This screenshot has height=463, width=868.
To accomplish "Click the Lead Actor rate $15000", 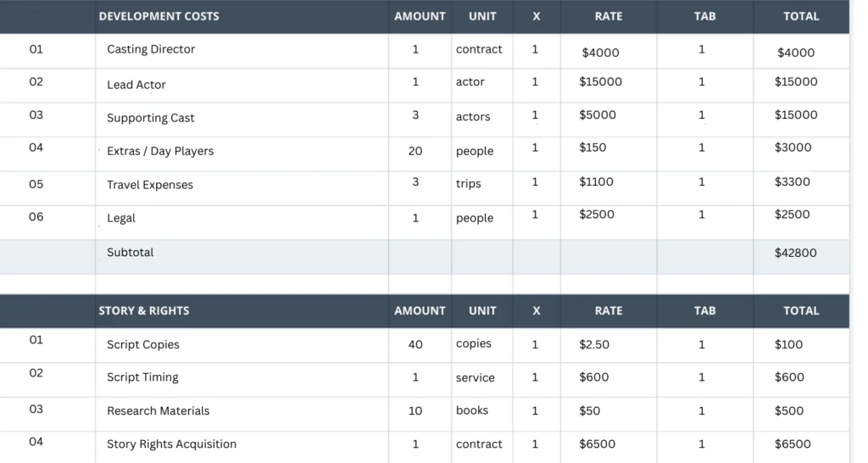I will [600, 82].
